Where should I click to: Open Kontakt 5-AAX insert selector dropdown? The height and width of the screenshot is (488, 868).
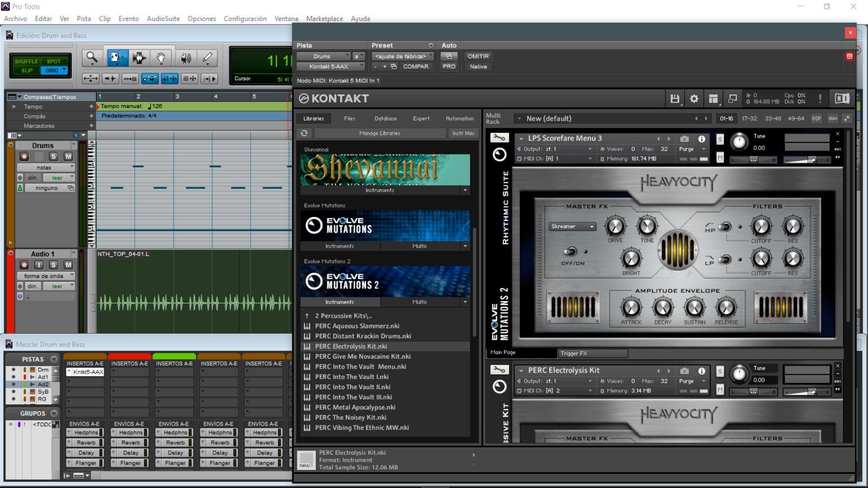330,66
